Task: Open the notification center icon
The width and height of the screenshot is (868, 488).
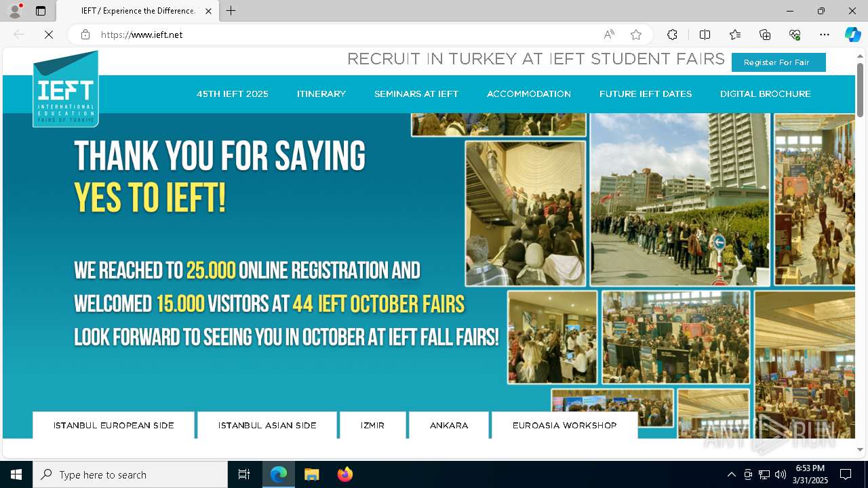Action: [x=846, y=474]
